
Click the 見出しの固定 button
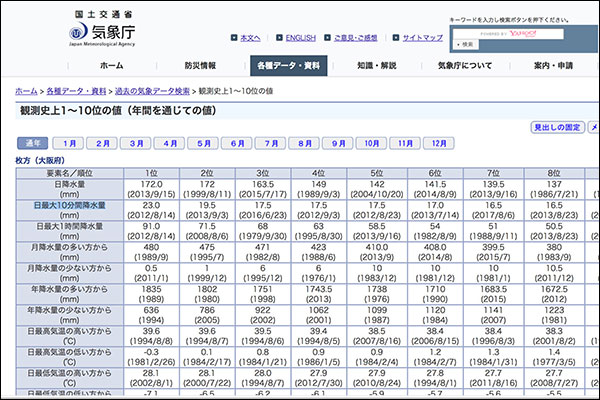pos(558,127)
